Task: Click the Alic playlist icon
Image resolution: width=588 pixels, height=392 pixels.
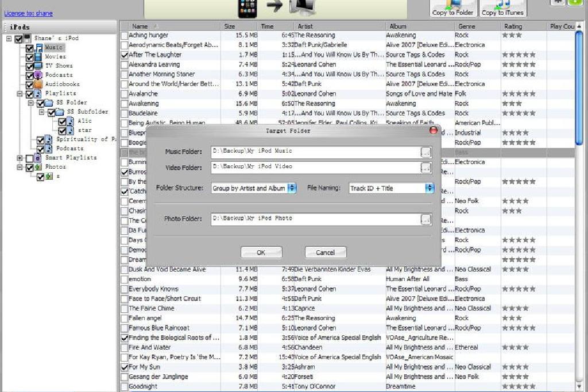Action: click(x=71, y=121)
